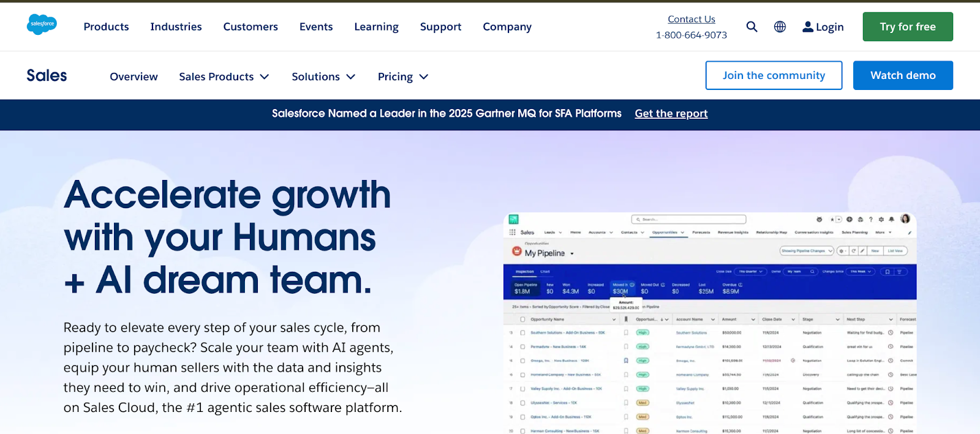Tick the select-all checkbox in table header
Screen dimensions: 980x434
(522, 320)
